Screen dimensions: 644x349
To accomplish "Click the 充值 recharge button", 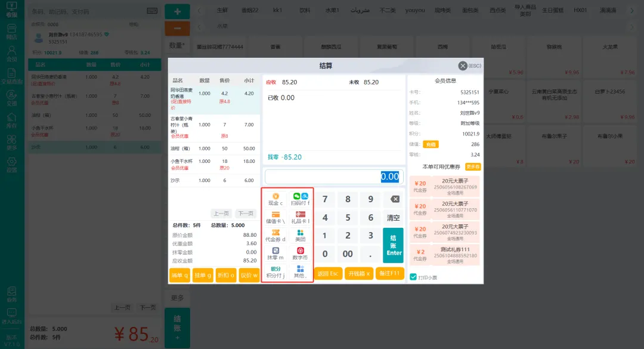I will point(431,144).
